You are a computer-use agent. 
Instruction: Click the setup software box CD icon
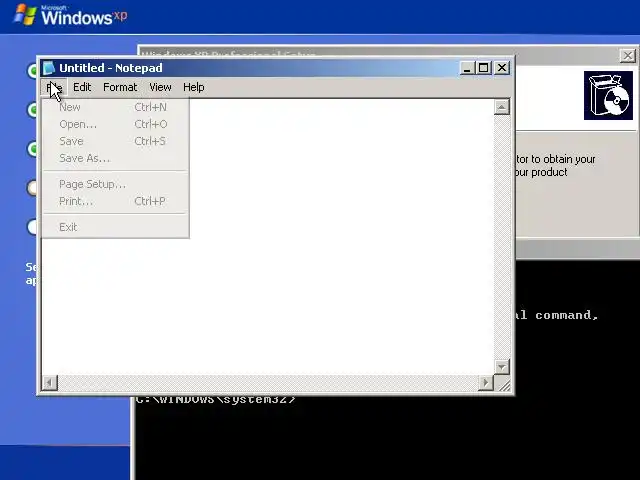(608, 96)
